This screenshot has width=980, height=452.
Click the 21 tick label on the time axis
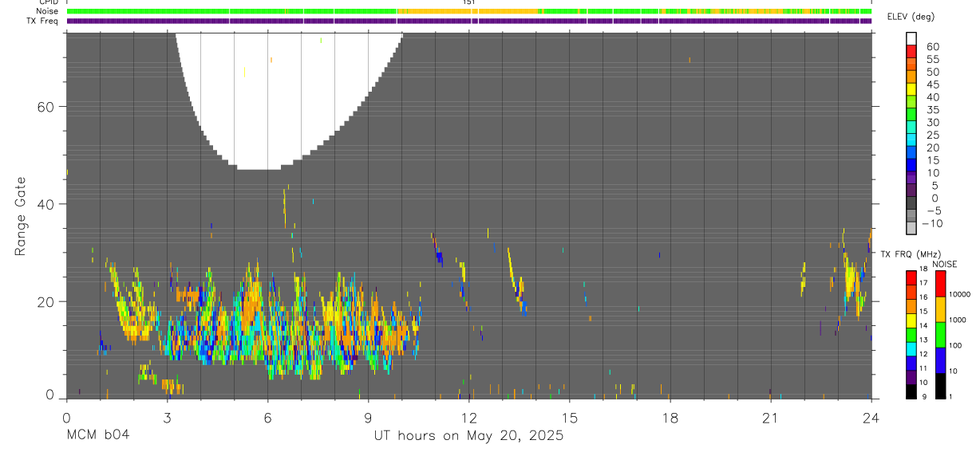pyautogui.click(x=771, y=417)
